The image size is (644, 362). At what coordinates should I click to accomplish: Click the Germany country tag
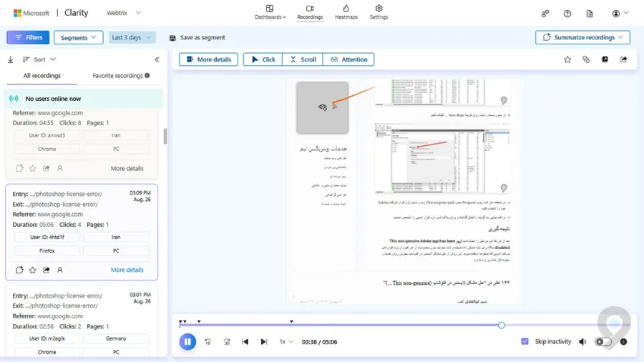coord(116,338)
